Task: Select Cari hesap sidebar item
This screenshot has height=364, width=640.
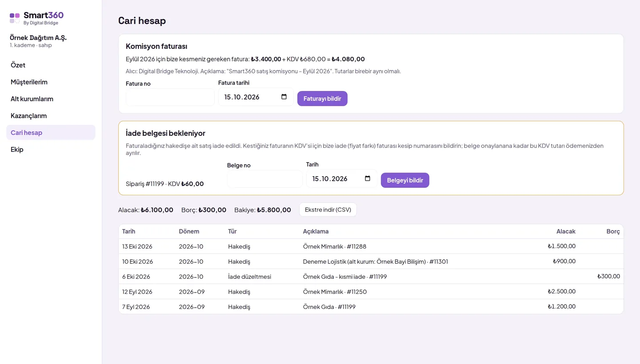Action: pos(51,133)
